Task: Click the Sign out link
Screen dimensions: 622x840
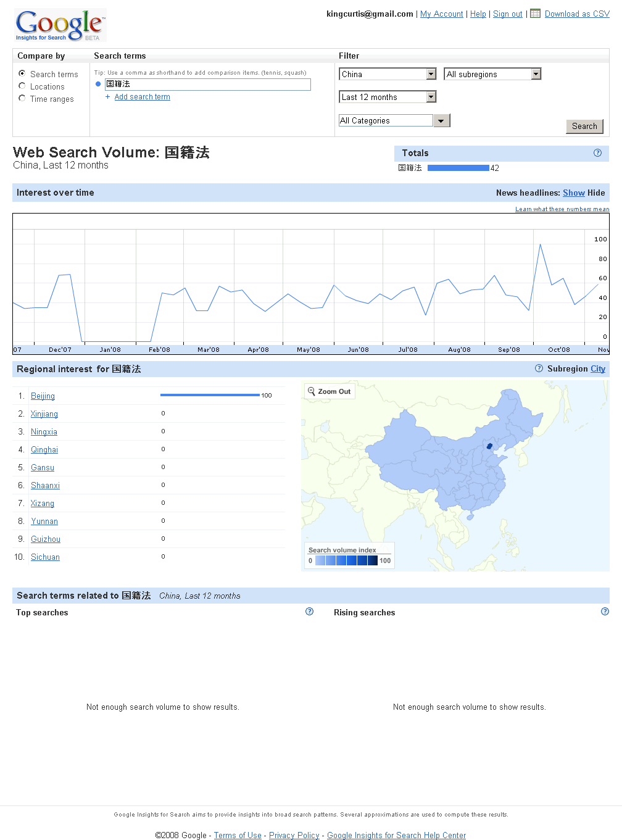Action: click(x=508, y=14)
